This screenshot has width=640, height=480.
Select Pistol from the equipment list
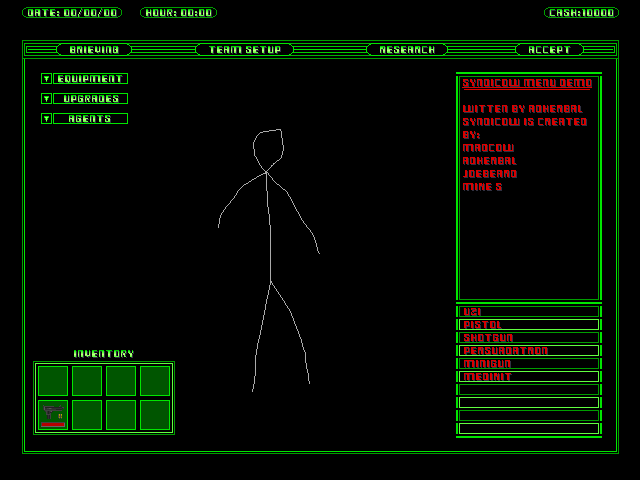point(529,325)
